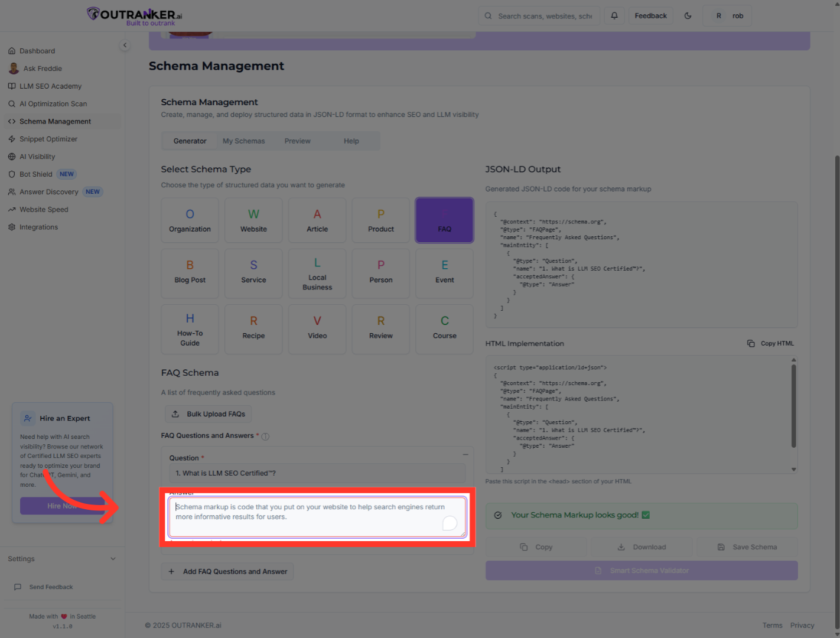Open Answer Discovery people icon

pyautogui.click(x=12, y=192)
